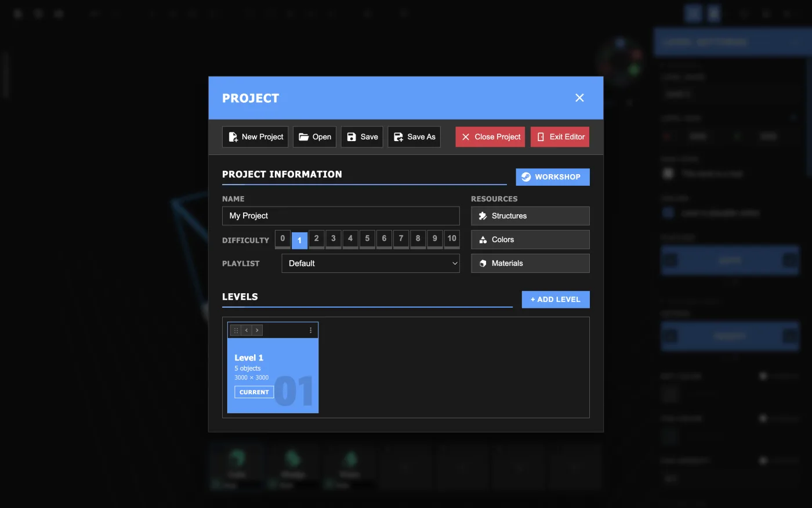Select the Level 1 card title
Screen dimensions: 812x508
[249, 358]
